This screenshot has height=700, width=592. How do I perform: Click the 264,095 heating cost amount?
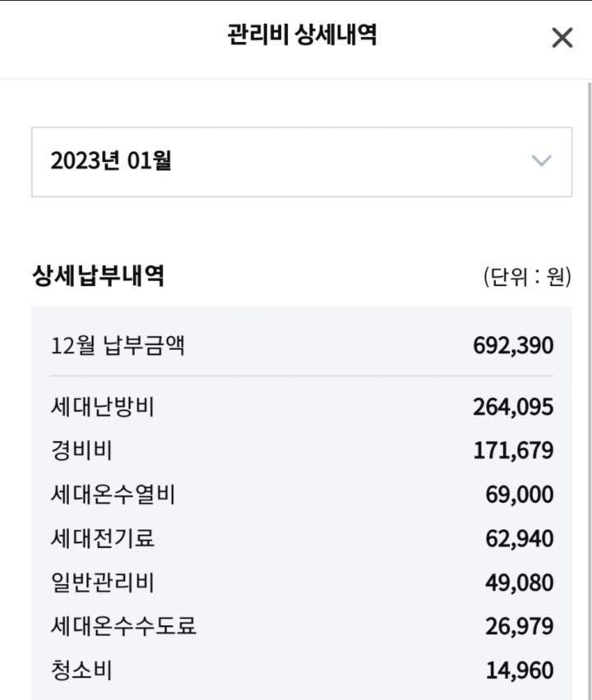tap(513, 407)
